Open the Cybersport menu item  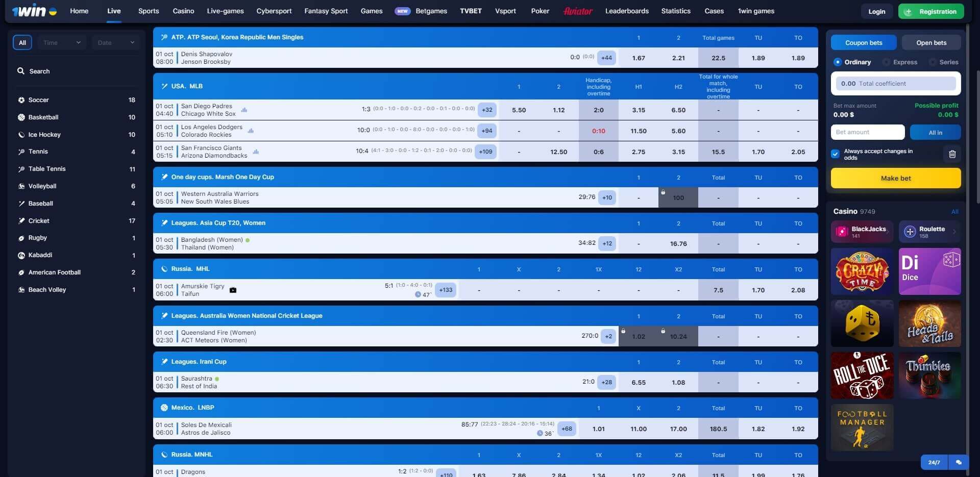tap(274, 11)
